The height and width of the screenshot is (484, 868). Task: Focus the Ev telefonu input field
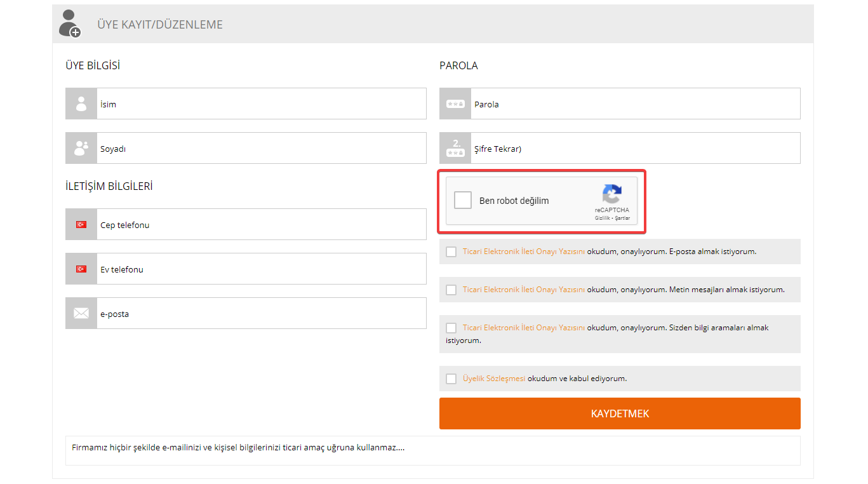click(x=262, y=269)
